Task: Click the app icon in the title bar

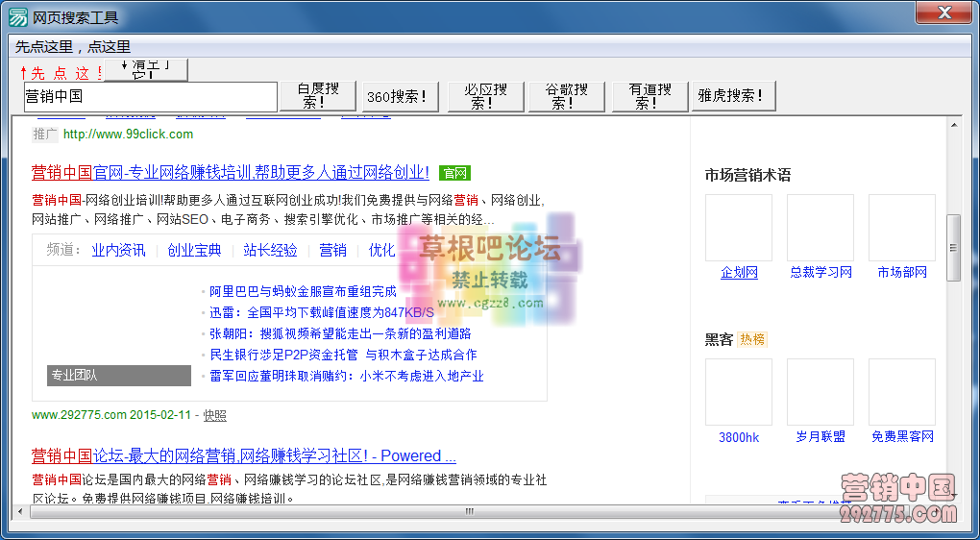Action: [18, 17]
